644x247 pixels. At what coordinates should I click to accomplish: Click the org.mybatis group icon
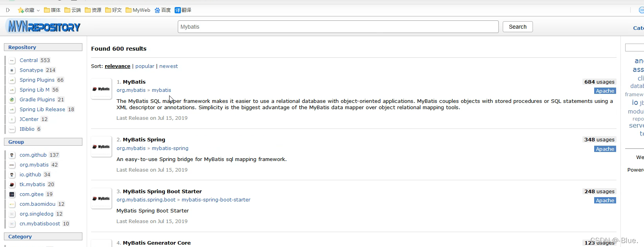click(x=12, y=165)
